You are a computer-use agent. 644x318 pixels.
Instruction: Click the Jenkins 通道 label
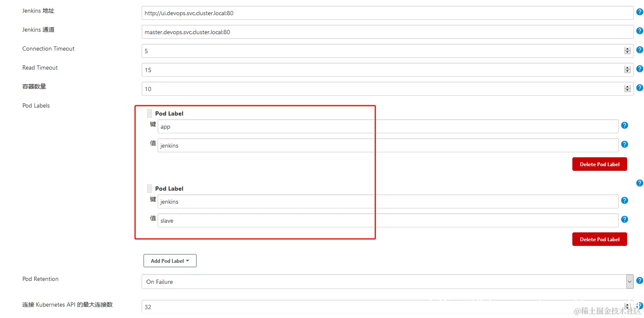point(38,30)
